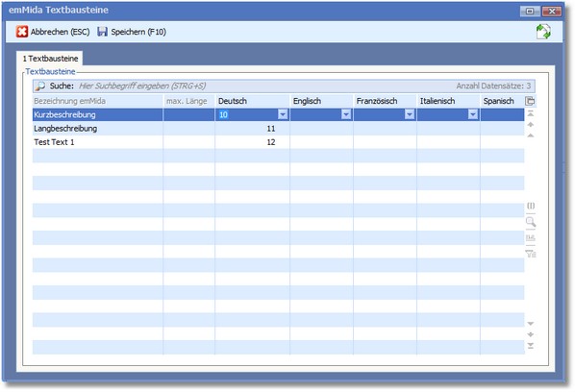The height and width of the screenshot is (392, 575).
Task: Click the magnifier icon beside Suche
Action: [39, 86]
